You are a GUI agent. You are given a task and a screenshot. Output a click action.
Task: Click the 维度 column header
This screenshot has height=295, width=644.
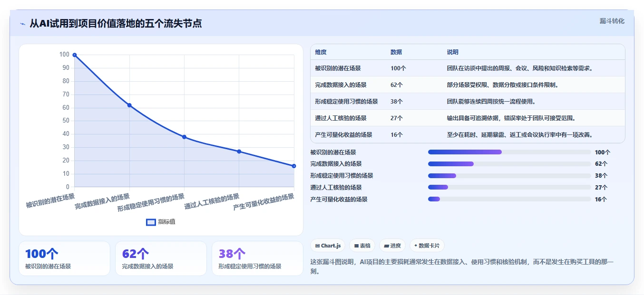coord(321,52)
